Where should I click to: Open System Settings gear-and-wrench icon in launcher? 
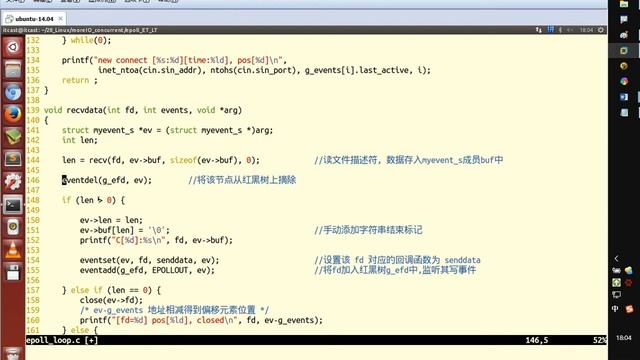tap(13, 182)
